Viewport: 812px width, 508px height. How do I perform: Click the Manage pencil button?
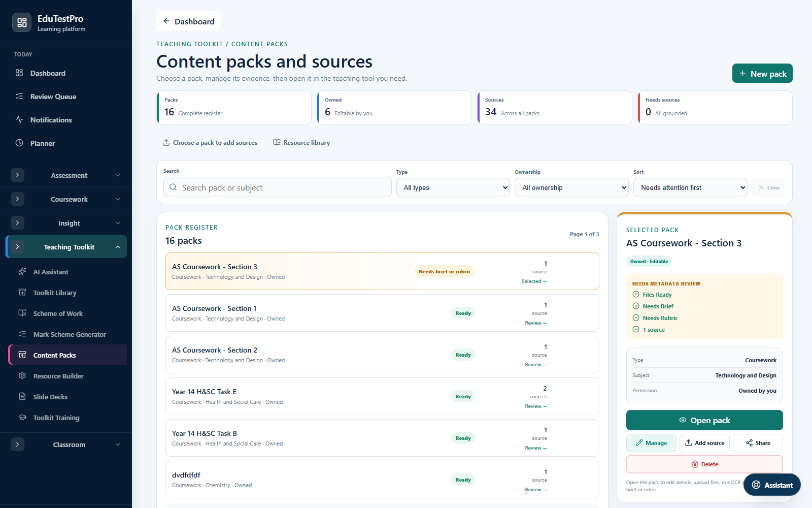click(x=651, y=443)
